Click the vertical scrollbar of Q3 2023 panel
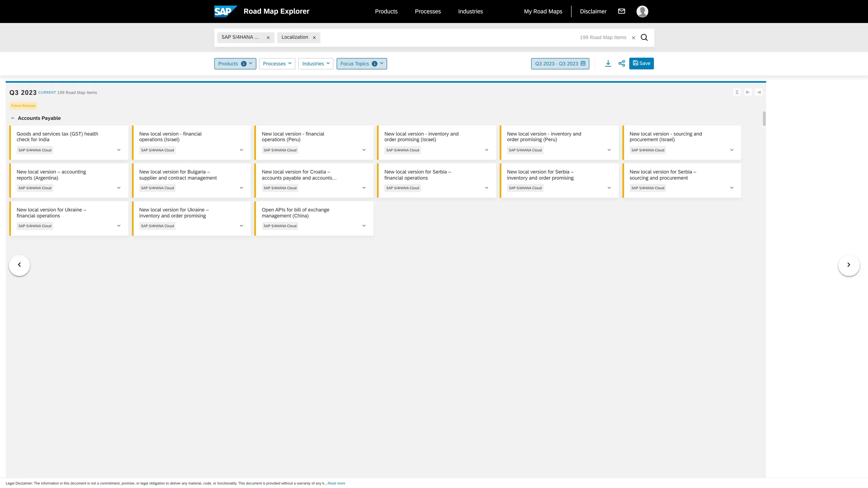Screen dimensions: 868x488 [764, 119]
